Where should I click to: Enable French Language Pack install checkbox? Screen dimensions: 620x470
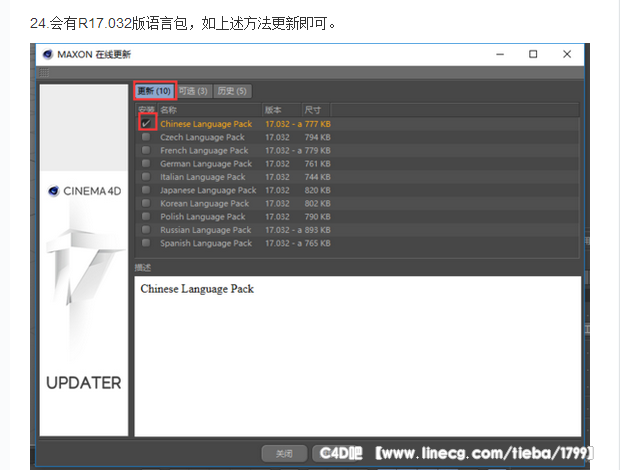[x=146, y=150]
